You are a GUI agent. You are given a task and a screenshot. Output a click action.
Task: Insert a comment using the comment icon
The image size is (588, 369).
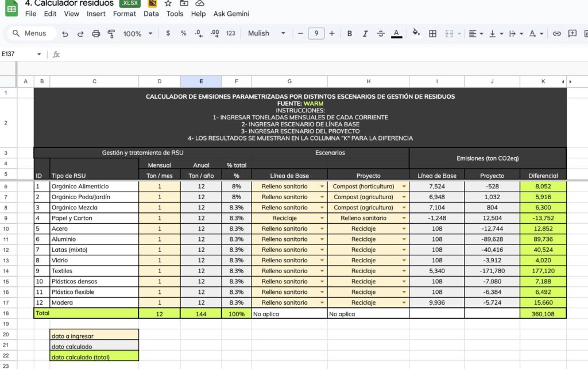click(572, 33)
